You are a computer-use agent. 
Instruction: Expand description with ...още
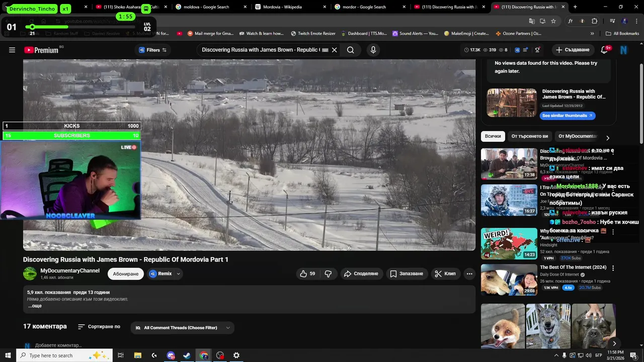[35, 306]
